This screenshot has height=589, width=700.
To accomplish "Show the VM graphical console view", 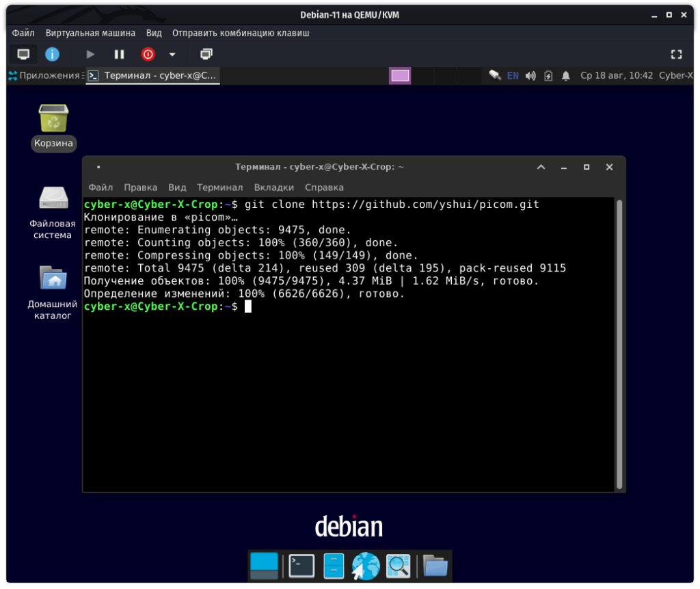I will (23, 54).
